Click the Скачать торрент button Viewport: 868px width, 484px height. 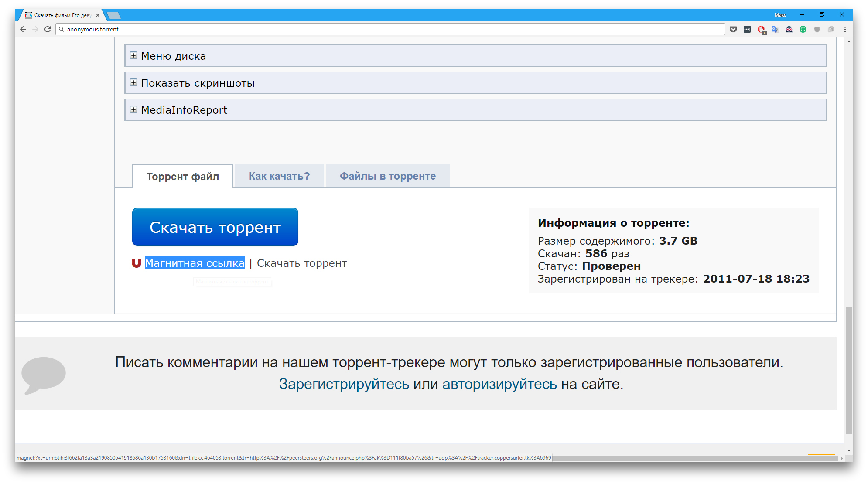tap(215, 227)
